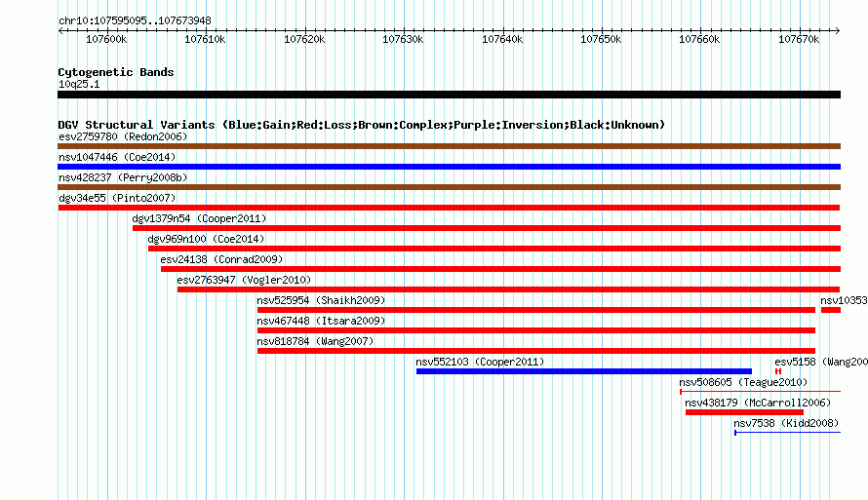Click the DGV Structural Variants track title

click(x=362, y=125)
